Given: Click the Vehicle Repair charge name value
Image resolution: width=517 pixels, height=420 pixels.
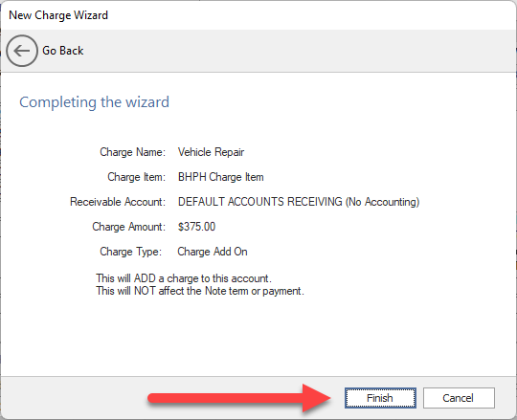Looking at the screenshot, I should 211,152.
